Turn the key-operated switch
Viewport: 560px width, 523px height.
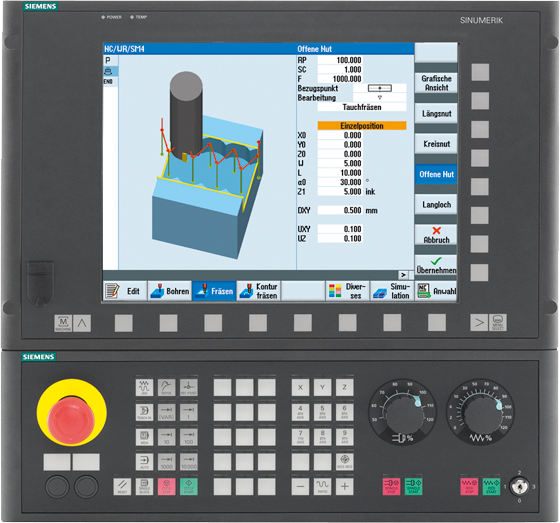pyautogui.click(x=519, y=486)
